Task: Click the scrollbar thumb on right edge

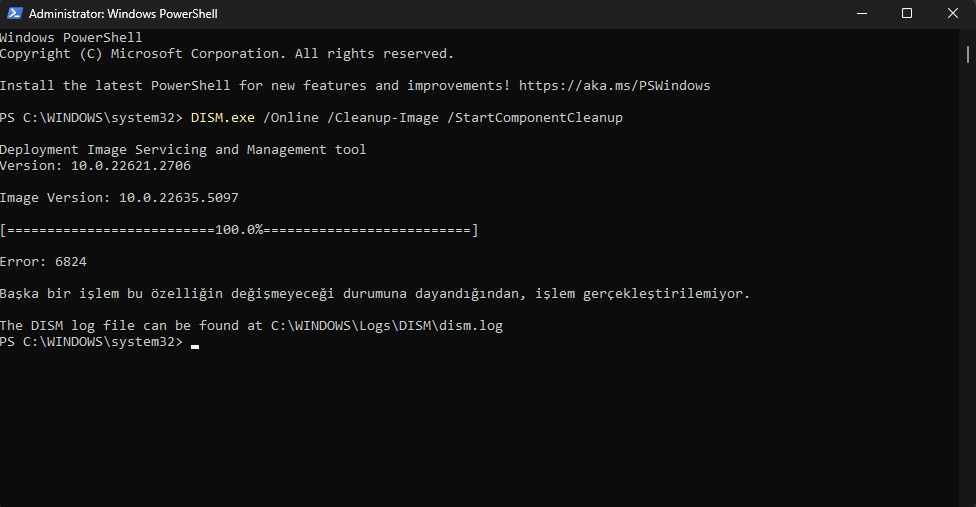Action: (x=970, y=52)
